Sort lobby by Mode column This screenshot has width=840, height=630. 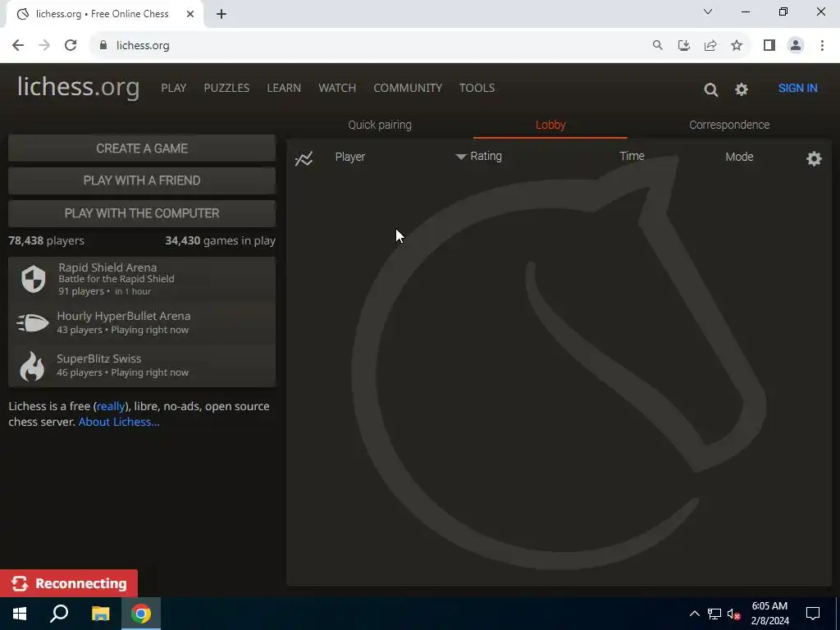(x=739, y=157)
